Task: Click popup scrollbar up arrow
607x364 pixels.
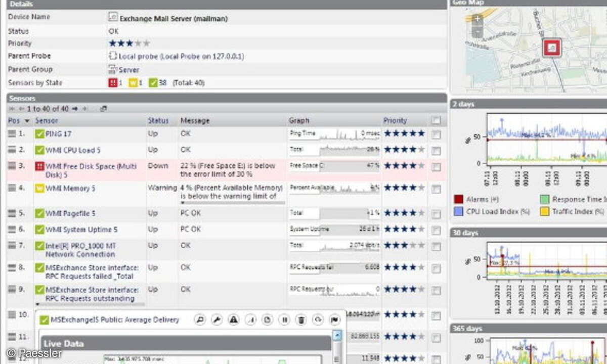Action: click(x=337, y=335)
